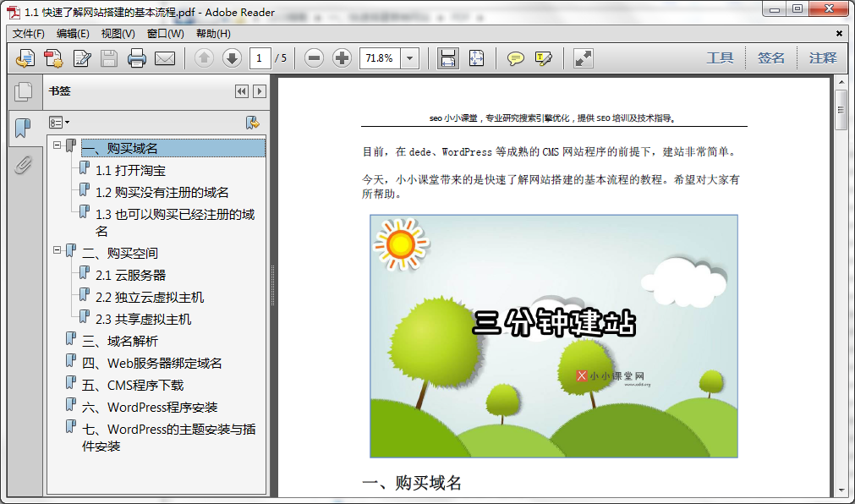Select fit width scrolling mode icon
The image size is (855, 504).
tap(447, 58)
